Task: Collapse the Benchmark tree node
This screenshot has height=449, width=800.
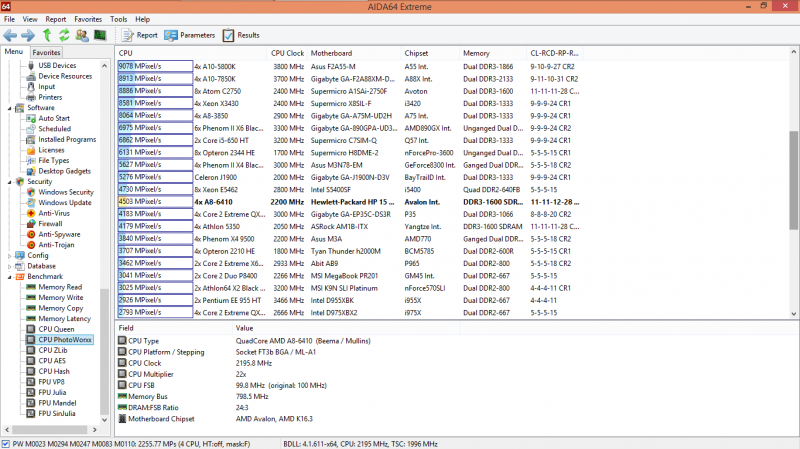Action: [10, 277]
